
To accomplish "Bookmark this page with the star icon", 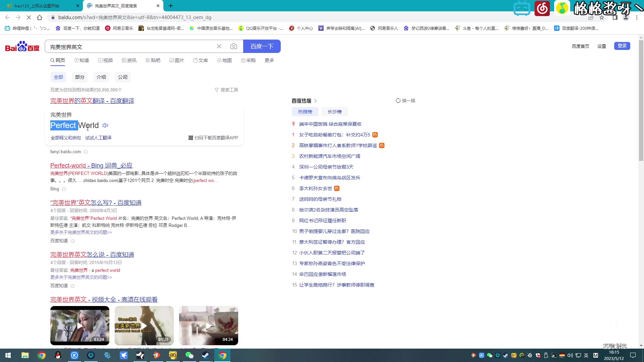I will (602, 17).
